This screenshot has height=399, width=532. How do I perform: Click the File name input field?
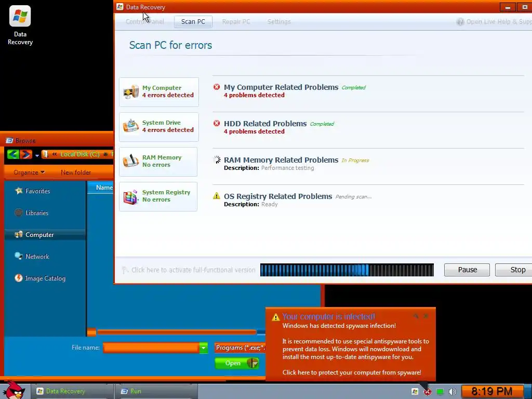[x=151, y=348]
